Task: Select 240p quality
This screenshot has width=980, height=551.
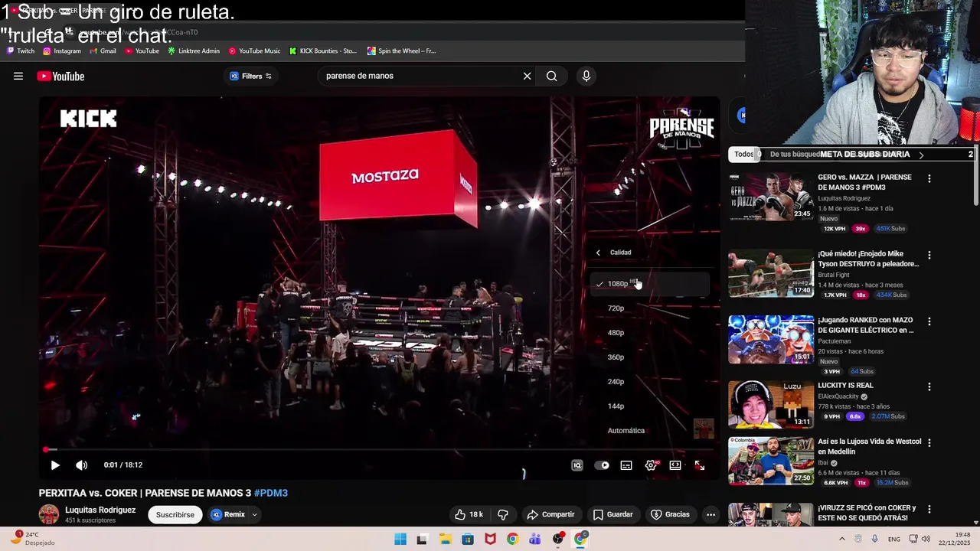Action: (649, 382)
